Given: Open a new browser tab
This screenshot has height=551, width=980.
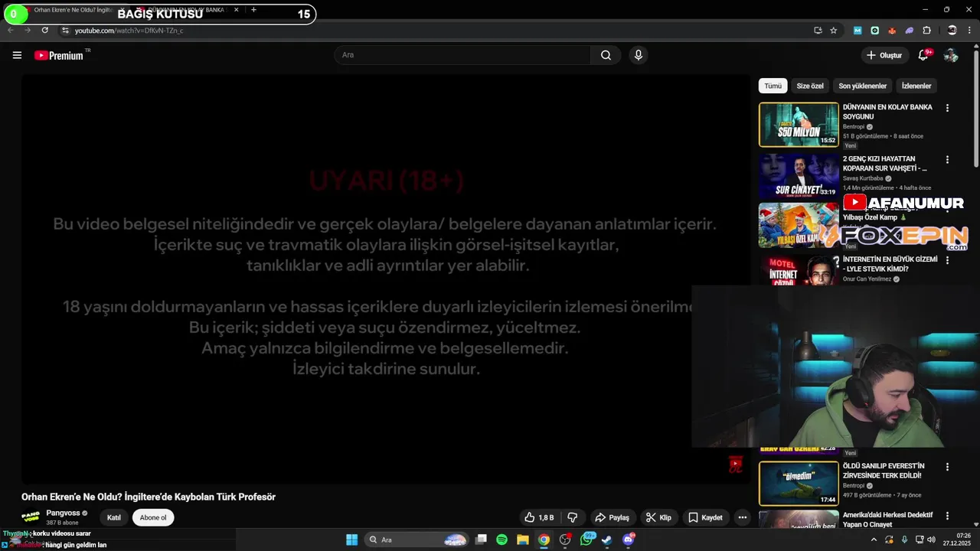Looking at the screenshot, I should pyautogui.click(x=253, y=10).
